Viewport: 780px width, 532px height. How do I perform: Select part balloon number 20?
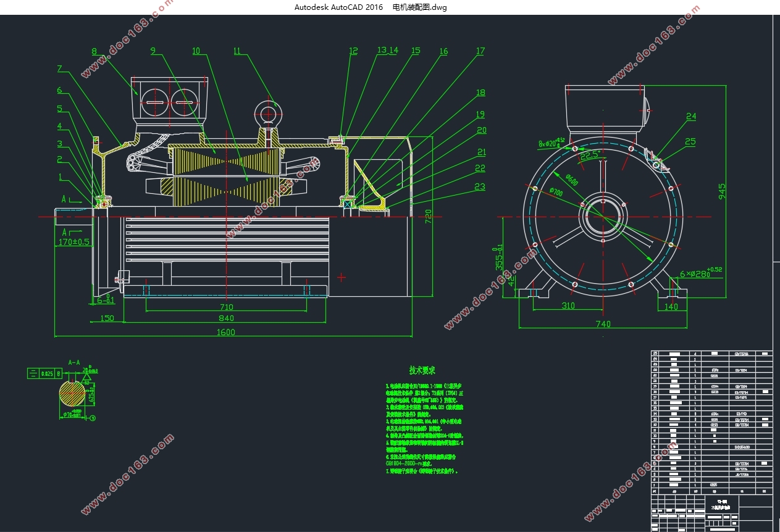pyautogui.click(x=481, y=130)
